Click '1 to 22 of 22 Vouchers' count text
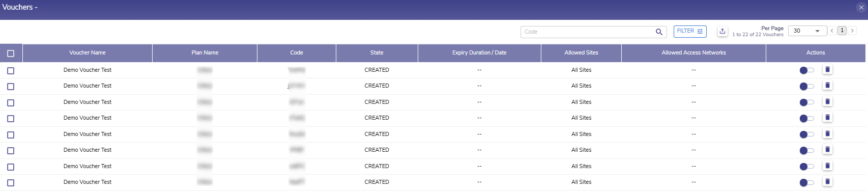The image size is (868, 191). pyautogui.click(x=758, y=35)
